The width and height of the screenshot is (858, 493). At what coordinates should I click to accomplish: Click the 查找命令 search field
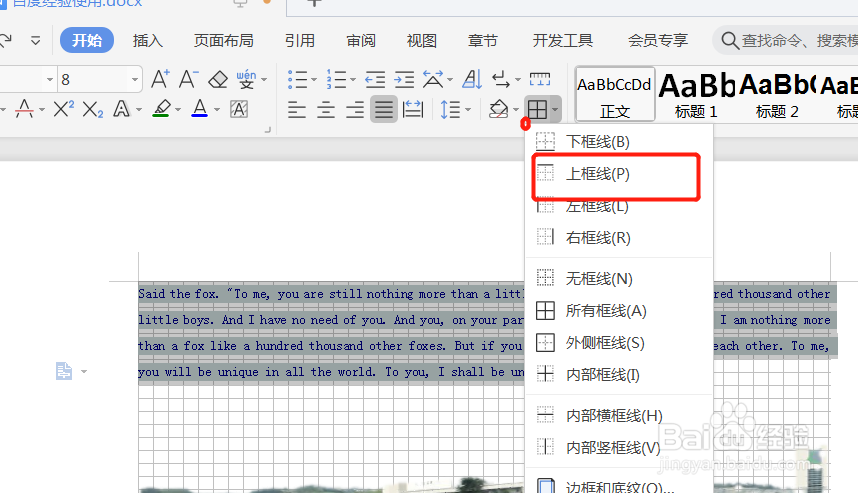786,40
